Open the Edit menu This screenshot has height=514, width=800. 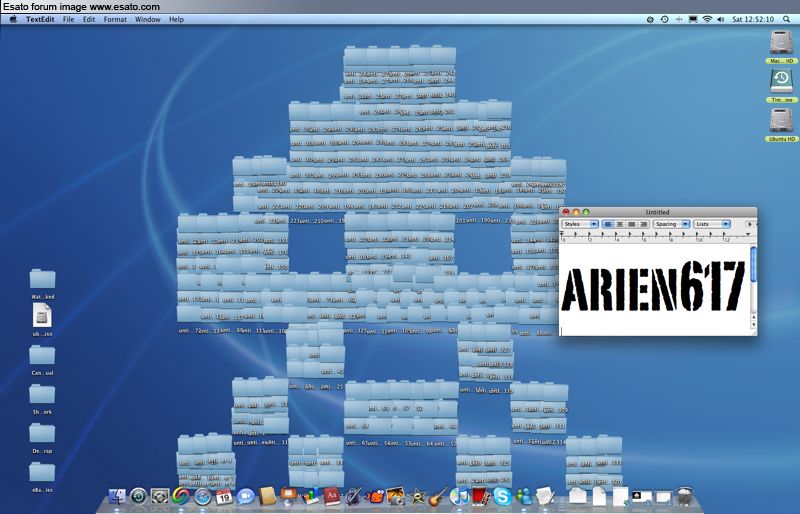(x=89, y=19)
